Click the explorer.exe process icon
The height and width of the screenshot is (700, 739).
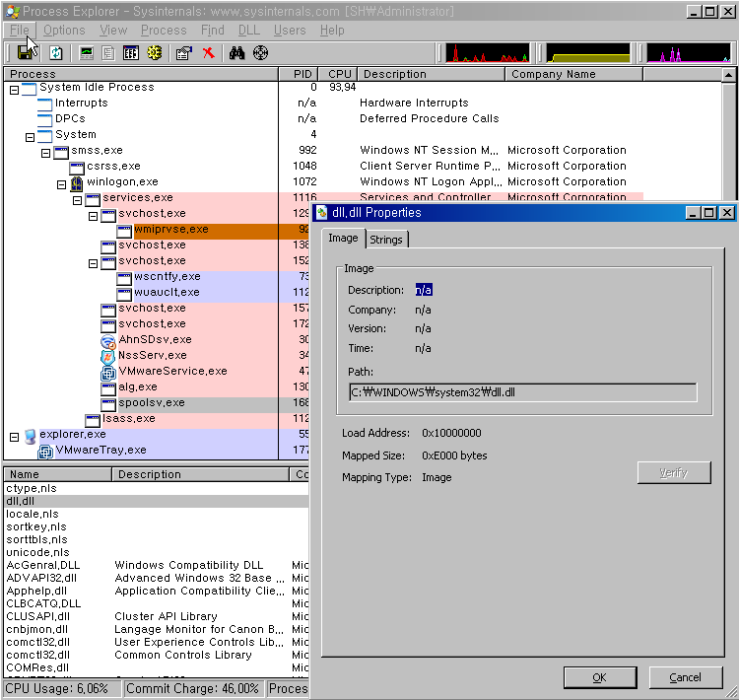tap(30, 437)
